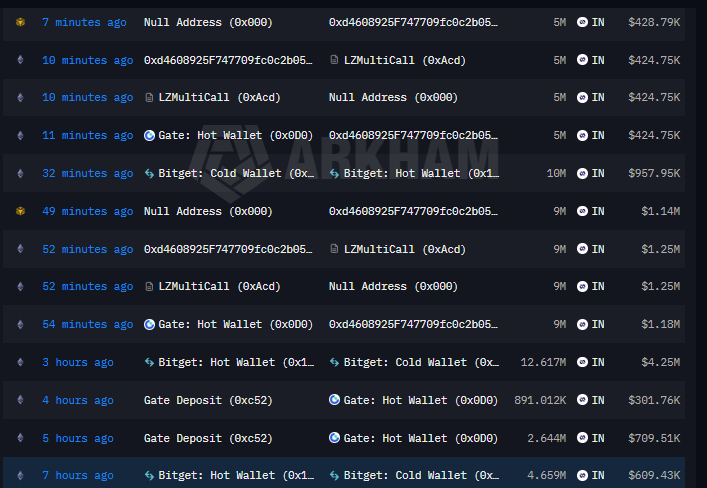Screen dimensions: 707x488
Task: Open the 54 minutes ago transaction link
Action: click(87, 324)
